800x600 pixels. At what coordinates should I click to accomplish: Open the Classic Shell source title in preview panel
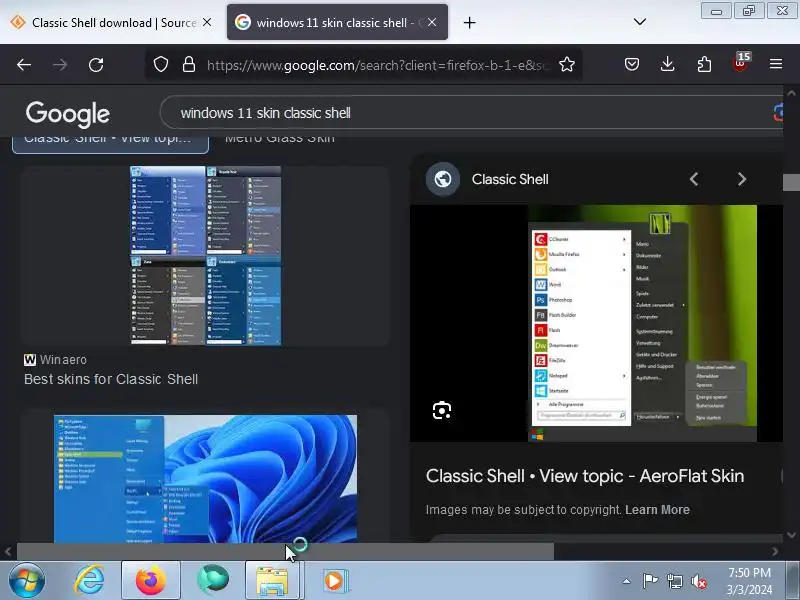[510, 179]
